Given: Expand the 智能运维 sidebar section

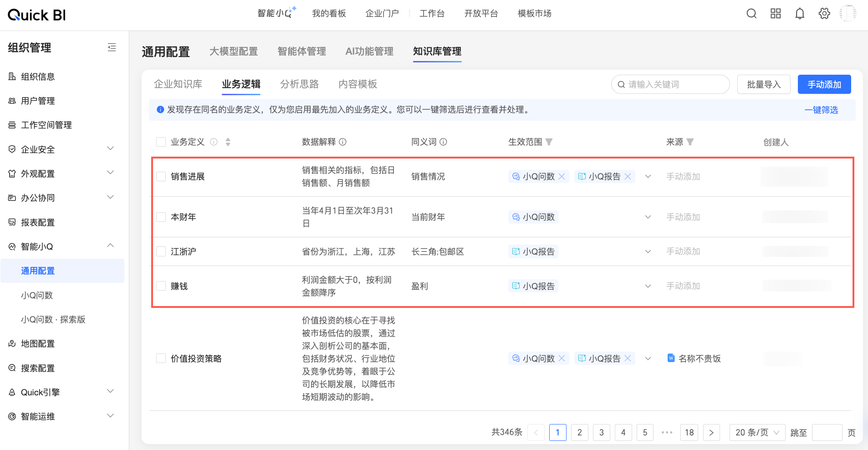Looking at the screenshot, I should (110, 416).
